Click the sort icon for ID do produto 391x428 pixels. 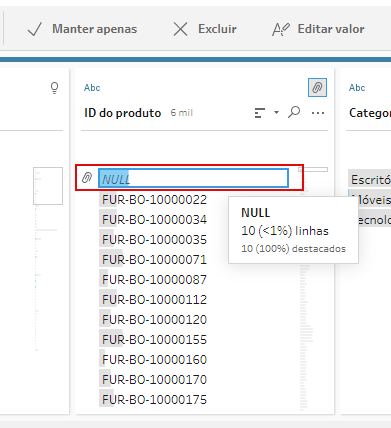(260, 113)
